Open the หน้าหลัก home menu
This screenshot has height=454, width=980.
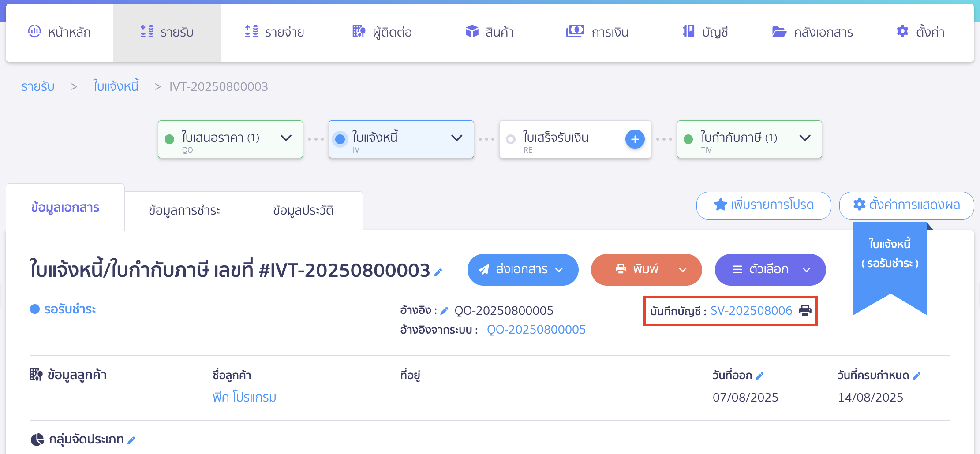(x=60, y=32)
